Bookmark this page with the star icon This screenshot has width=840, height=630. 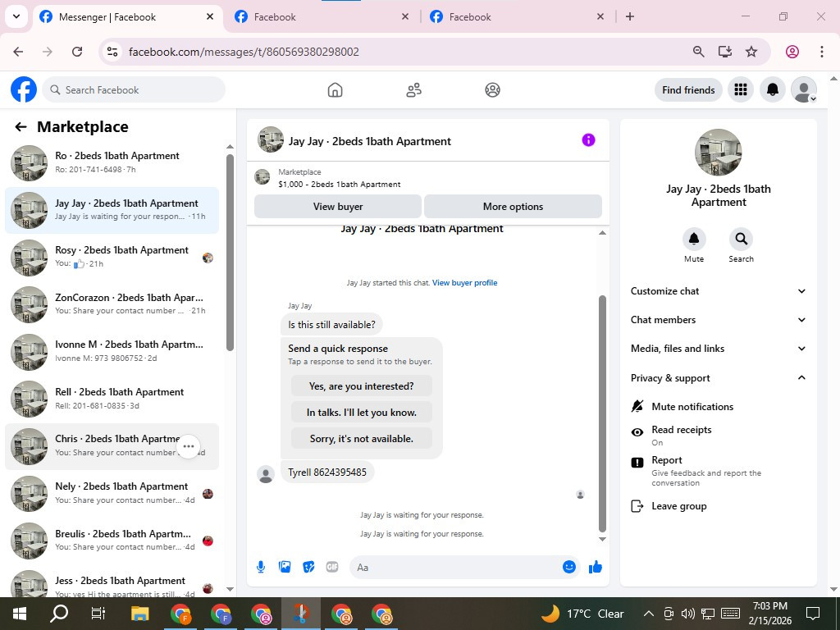tap(751, 52)
